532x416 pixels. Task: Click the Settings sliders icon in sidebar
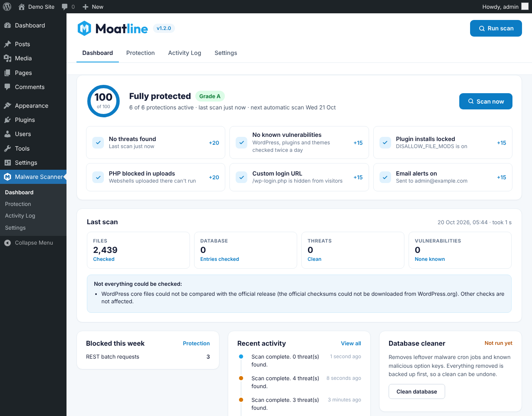(7, 163)
